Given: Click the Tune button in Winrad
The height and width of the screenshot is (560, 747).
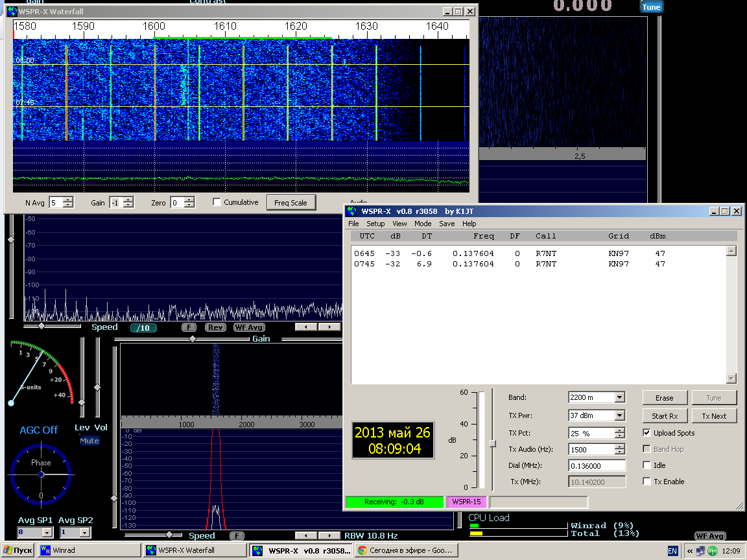Looking at the screenshot, I should pyautogui.click(x=651, y=7).
